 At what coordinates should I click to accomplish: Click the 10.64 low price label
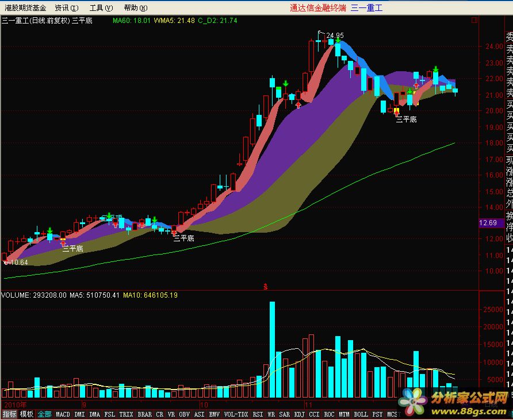[x=18, y=262]
